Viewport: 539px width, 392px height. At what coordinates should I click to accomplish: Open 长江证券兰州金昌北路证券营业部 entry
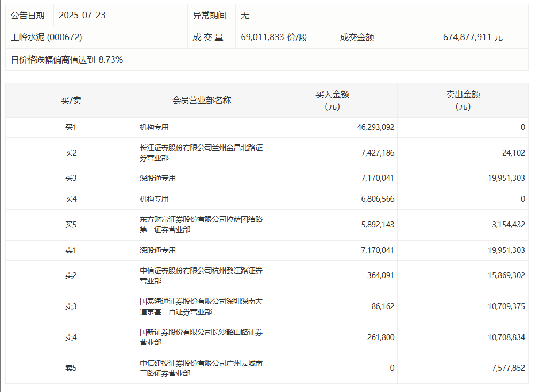click(201, 153)
